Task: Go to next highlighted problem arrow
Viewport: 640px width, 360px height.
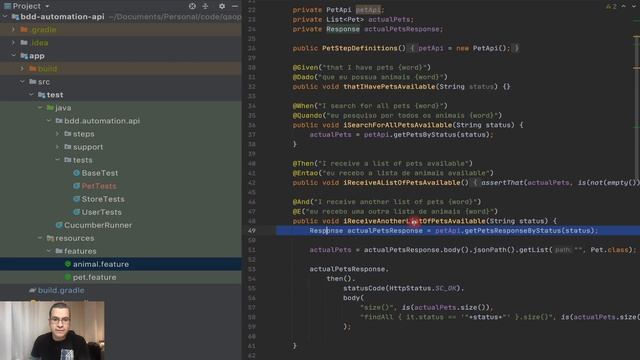Action: tap(633, 6)
